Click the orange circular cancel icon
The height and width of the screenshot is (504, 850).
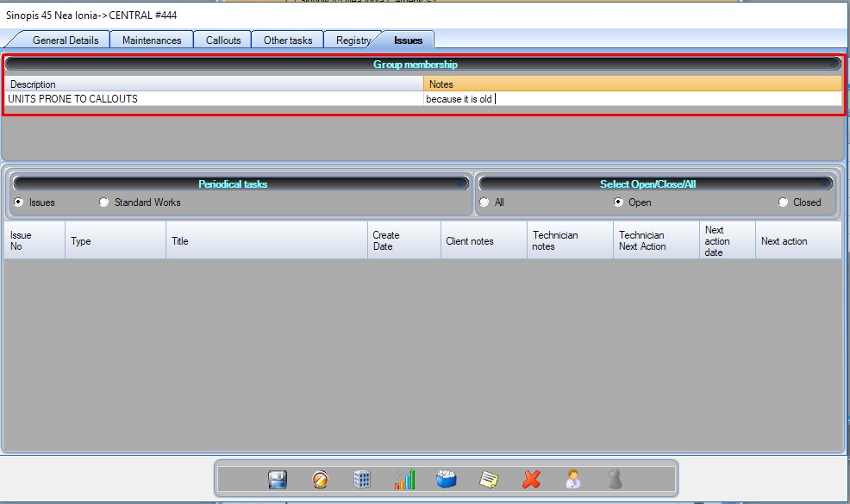[320, 479]
